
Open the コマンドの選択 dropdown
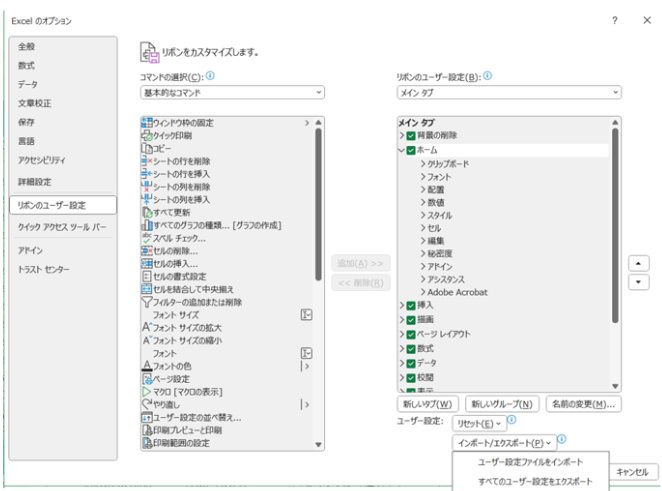coord(233,92)
